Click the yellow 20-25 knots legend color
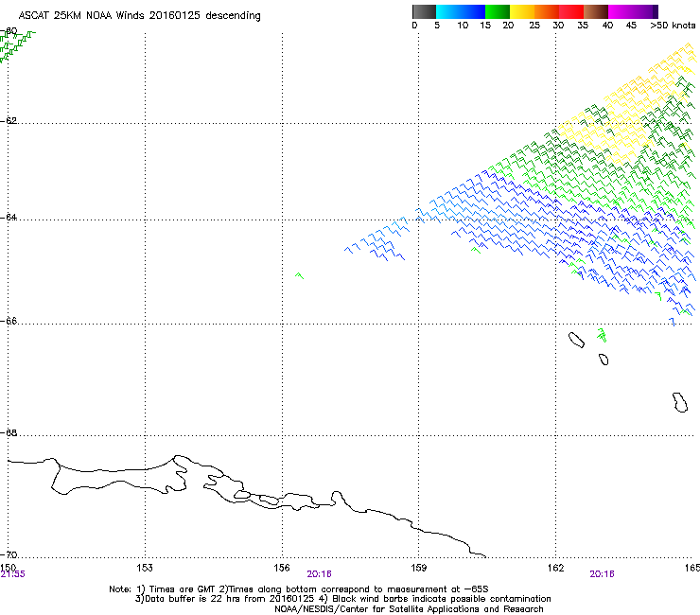Viewport: 700px width, 615px height. (522, 11)
